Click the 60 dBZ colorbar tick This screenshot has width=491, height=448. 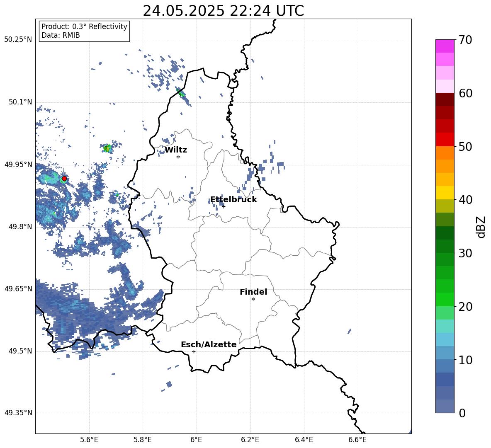[x=465, y=93]
